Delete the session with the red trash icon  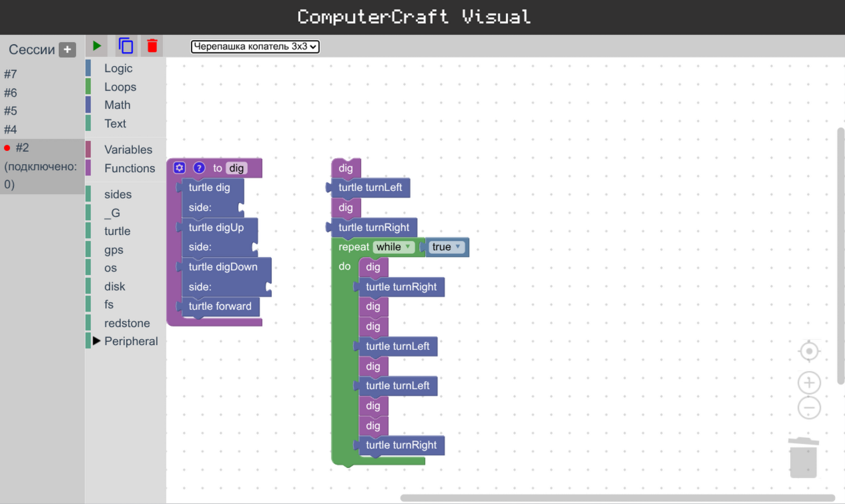[152, 46]
